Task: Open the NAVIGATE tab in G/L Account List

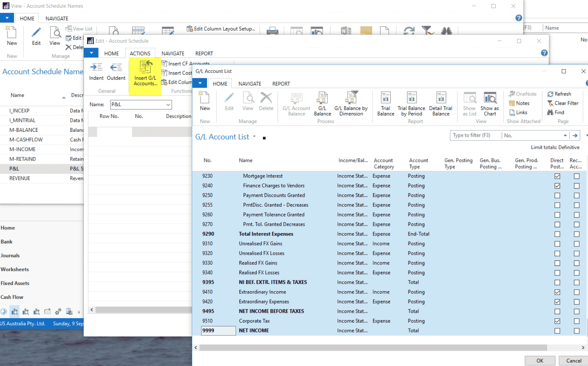Action: pos(249,83)
